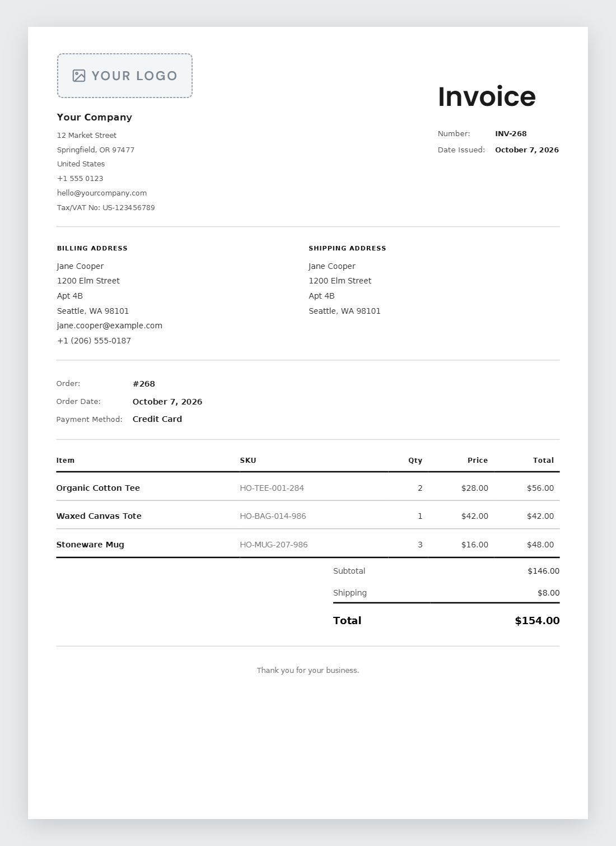Image resolution: width=616 pixels, height=846 pixels.
Task: Click the 12 Market Street address line
Action: [x=87, y=136]
